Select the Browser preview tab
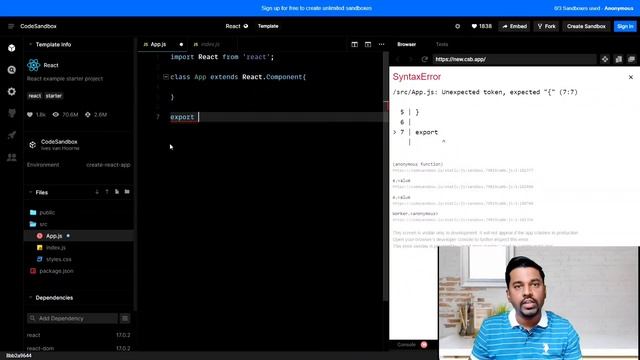Viewport: 640px width, 360px height. [407, 44]
